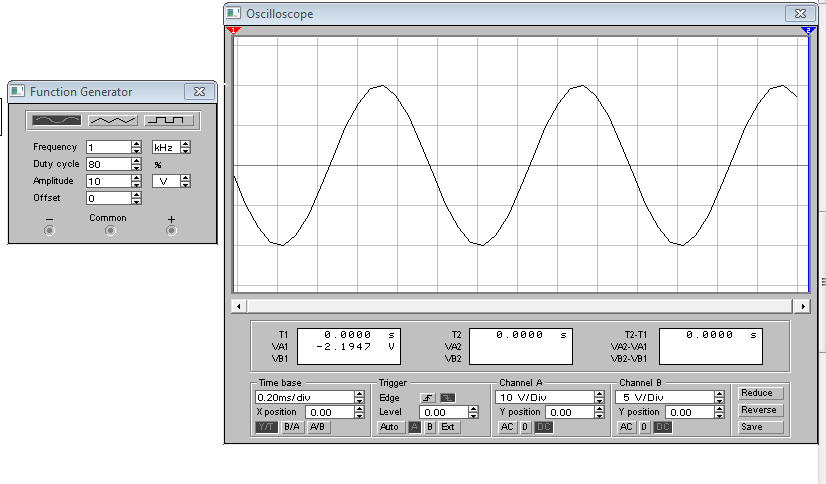This screenshot has height=484, width=826.
Task: Enable AC coupling for Channel A
Action: point(507,427)
